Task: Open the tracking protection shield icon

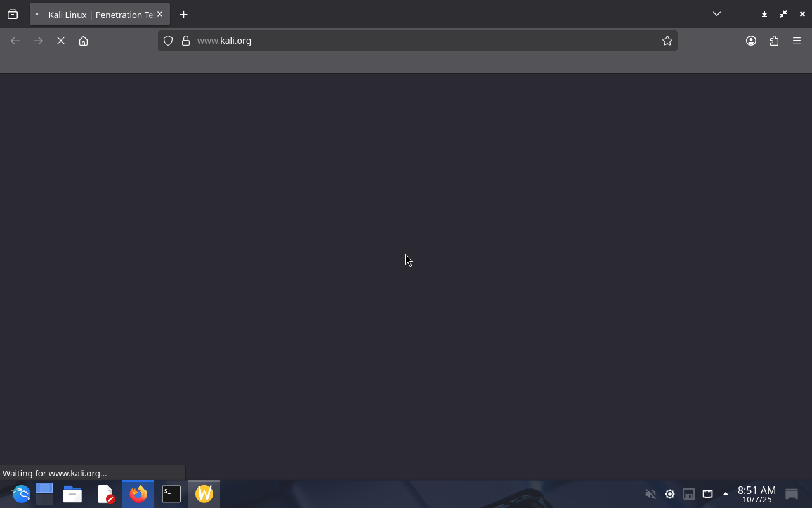Action: 168,41
